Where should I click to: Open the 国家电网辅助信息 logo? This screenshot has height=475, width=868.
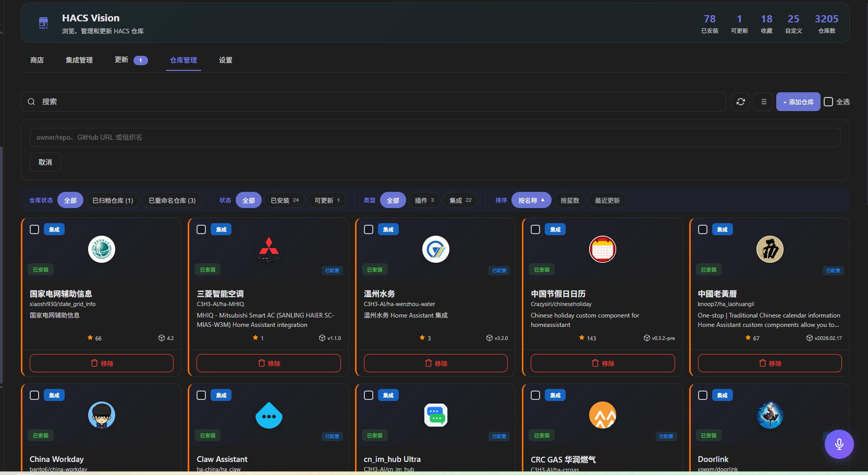(x=102, y=249)
